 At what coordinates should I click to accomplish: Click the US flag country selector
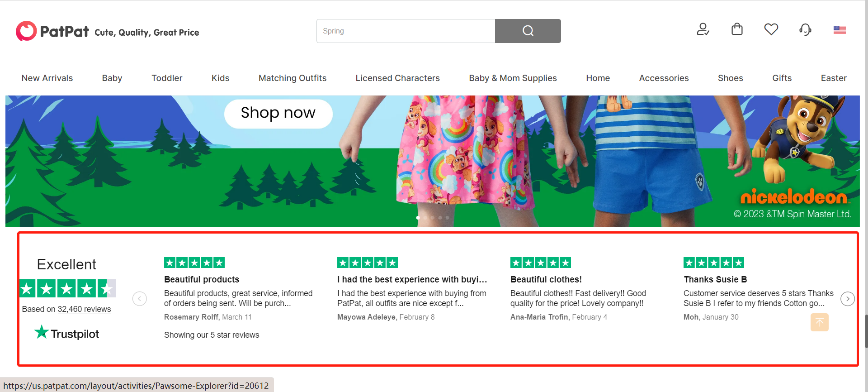(x=840, y=30)
